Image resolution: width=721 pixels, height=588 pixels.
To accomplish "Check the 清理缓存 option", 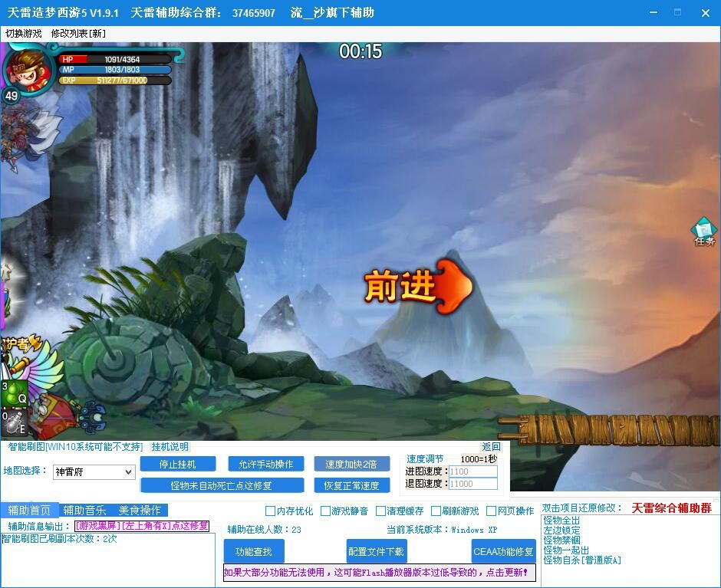I will coord(400,511).
